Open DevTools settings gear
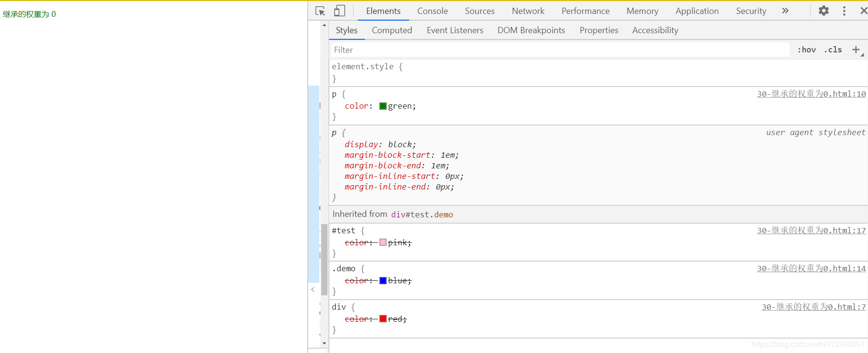Viewport: 868px width, 353px height. pyautogui.click(x=824, y=11)
